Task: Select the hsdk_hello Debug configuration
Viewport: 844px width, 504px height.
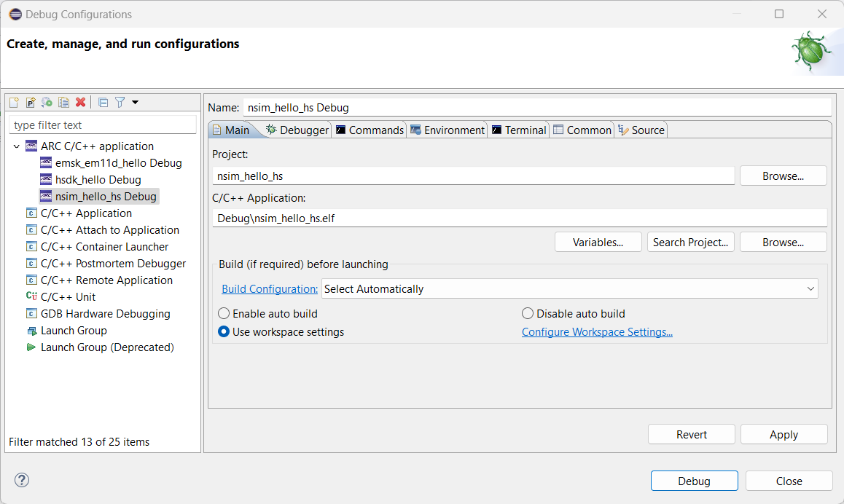Action: (91, 179)
